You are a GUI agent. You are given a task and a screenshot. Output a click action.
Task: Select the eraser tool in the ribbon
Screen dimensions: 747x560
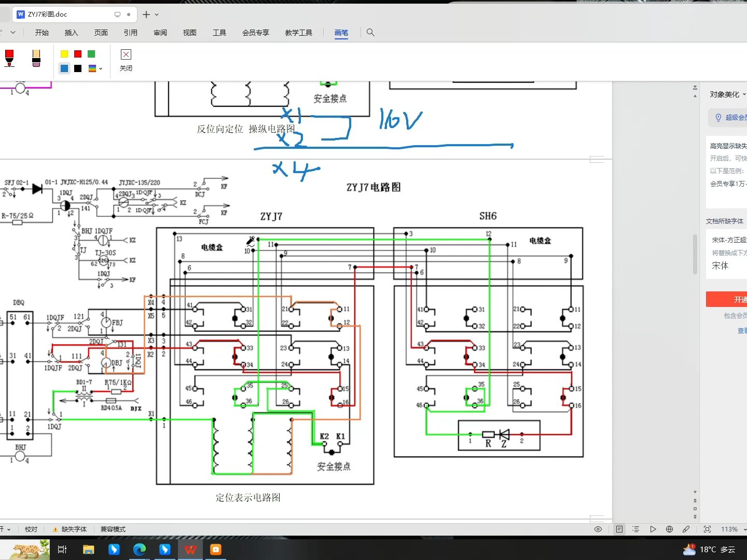[36, 59]
